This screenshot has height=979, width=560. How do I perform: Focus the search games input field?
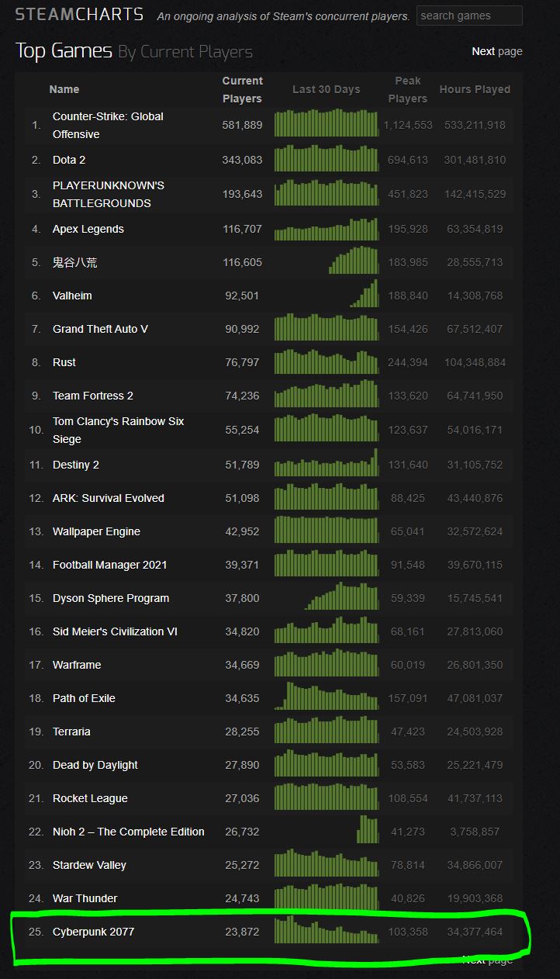point(469,16)
